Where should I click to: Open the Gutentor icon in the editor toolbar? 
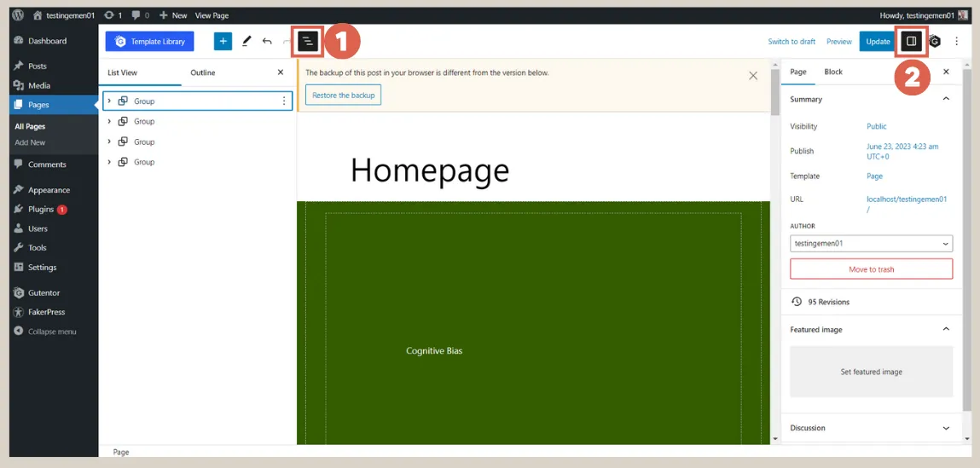click(935, 41)
